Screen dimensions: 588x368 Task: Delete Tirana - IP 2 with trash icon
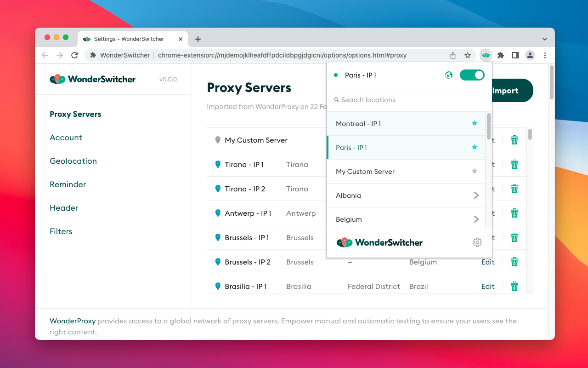click(514, 189)
